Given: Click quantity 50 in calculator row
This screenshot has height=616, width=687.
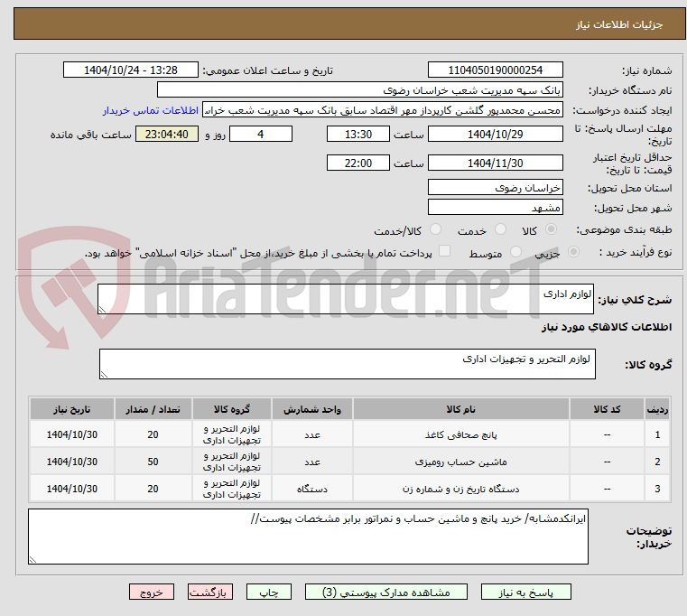Looking at the screenshot, I should click(x=153, y=462).
